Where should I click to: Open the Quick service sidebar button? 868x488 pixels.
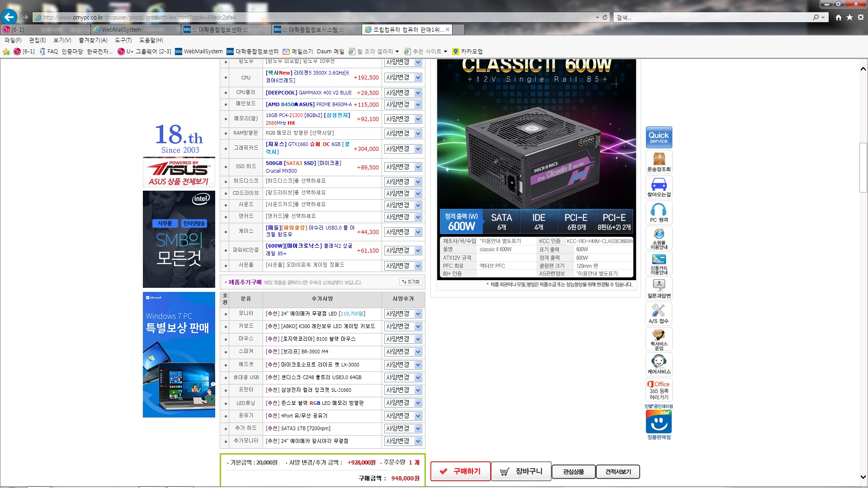659,137
